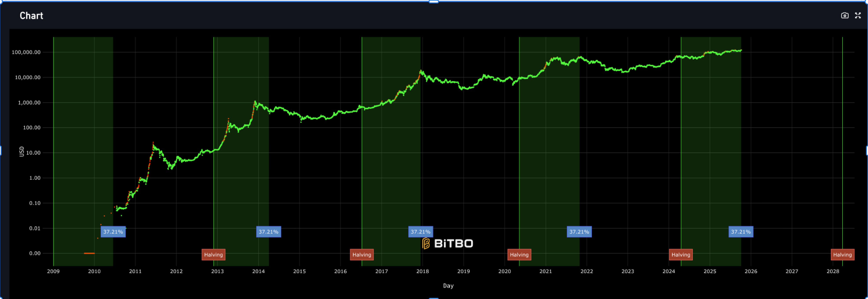Click the camera screenshot icon

(844, 15)
